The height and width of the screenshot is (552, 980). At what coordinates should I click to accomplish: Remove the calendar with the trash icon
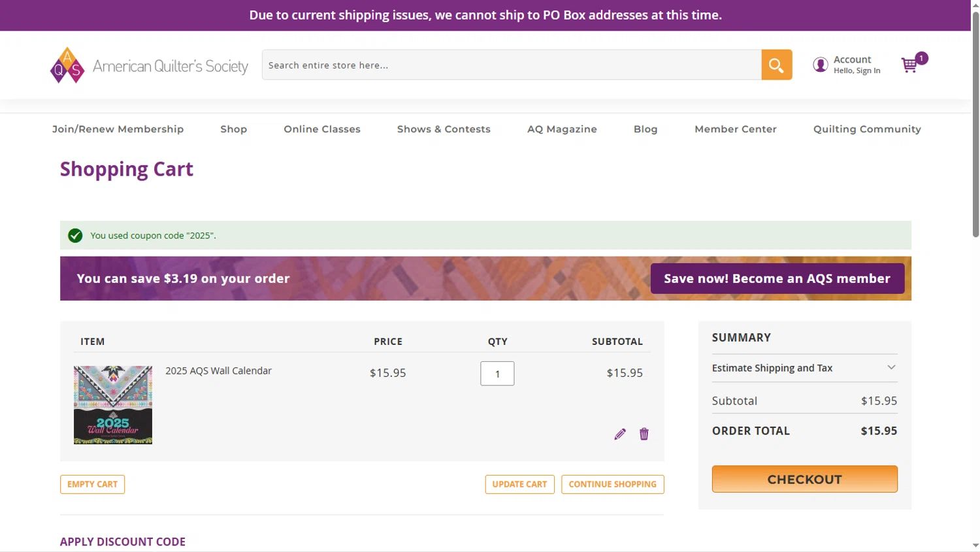click(644, 434)
